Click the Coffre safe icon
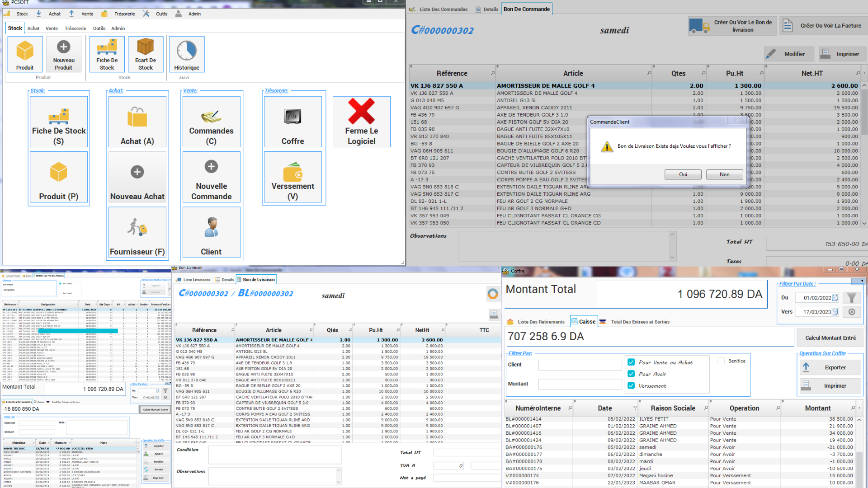 point(292,117)
